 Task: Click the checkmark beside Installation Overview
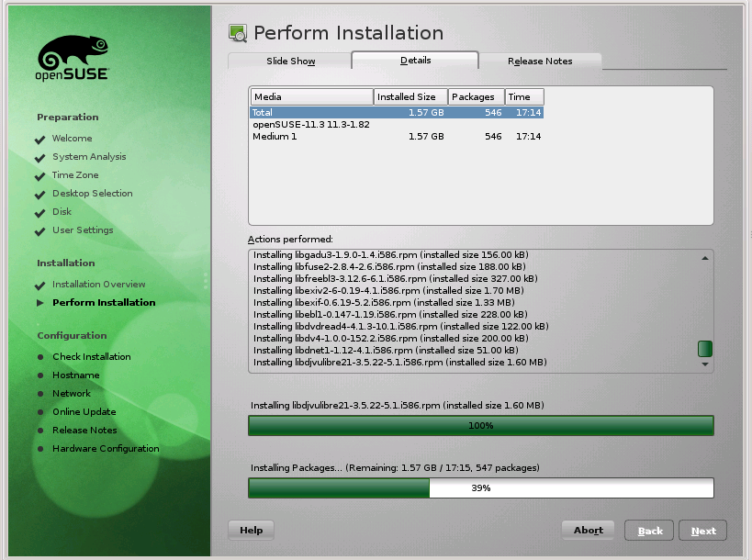tap(40, 286)
